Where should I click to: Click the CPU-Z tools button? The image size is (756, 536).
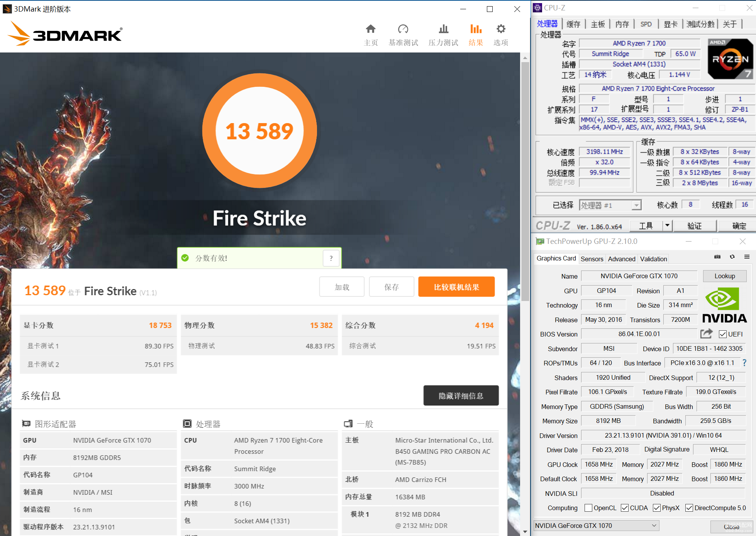click(646, 226)
